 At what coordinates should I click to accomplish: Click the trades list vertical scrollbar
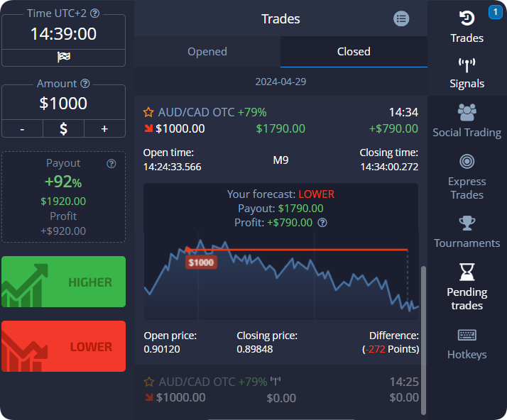(424, 339)
